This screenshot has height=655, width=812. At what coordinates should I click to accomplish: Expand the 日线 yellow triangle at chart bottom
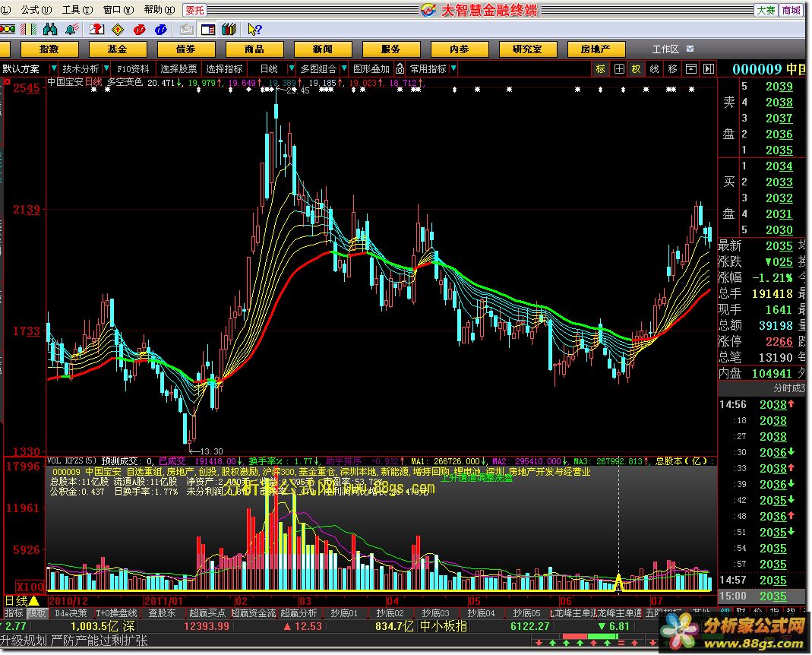coord(33,601)
